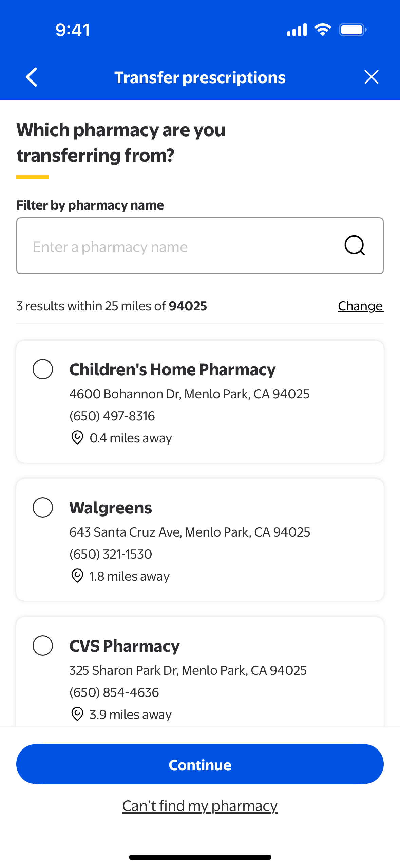Screen dimensions: 400x868
Task: Tap the location pin beside 0.4 miles away
Action: tap(77, 437)
